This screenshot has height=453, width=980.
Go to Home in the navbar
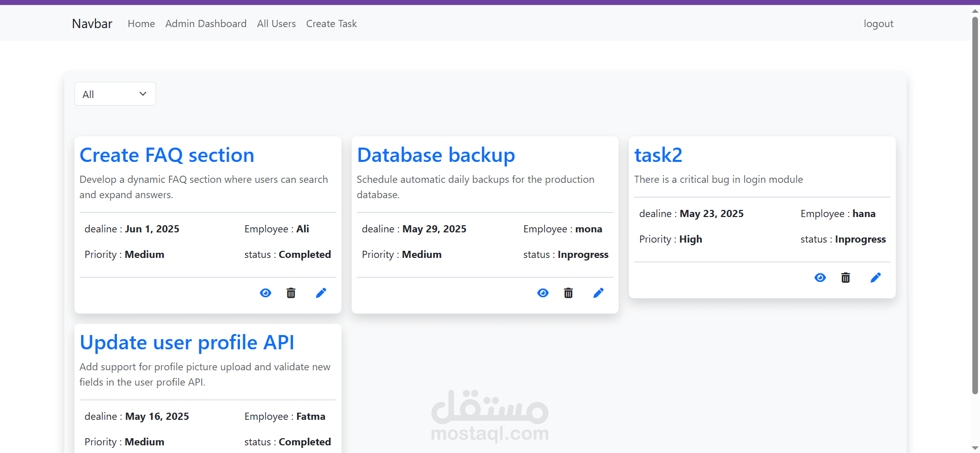[141, 23]
